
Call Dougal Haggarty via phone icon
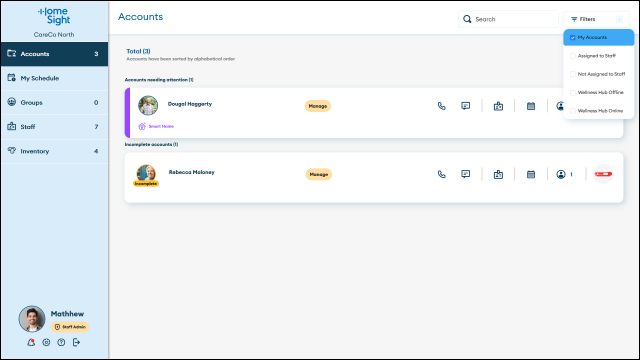coord(442,106)
